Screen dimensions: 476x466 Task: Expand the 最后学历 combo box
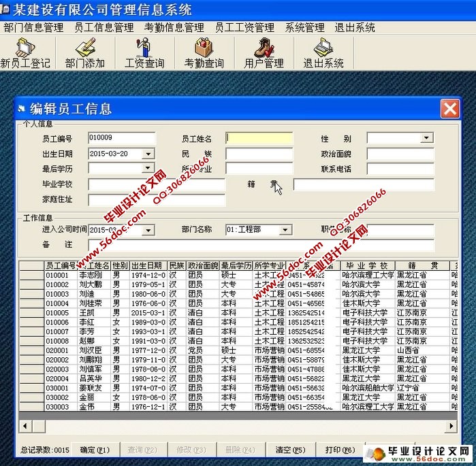tap(148, 169)
